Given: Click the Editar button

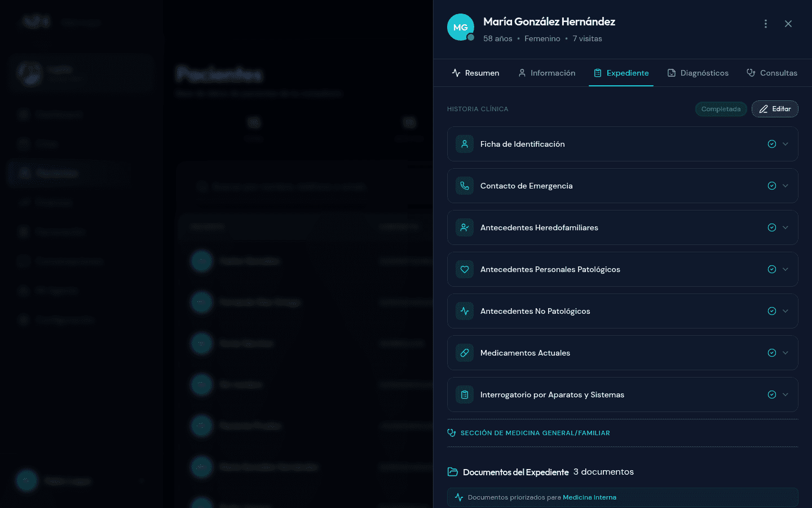Looking at the screenshot, I should click(775, 109).
